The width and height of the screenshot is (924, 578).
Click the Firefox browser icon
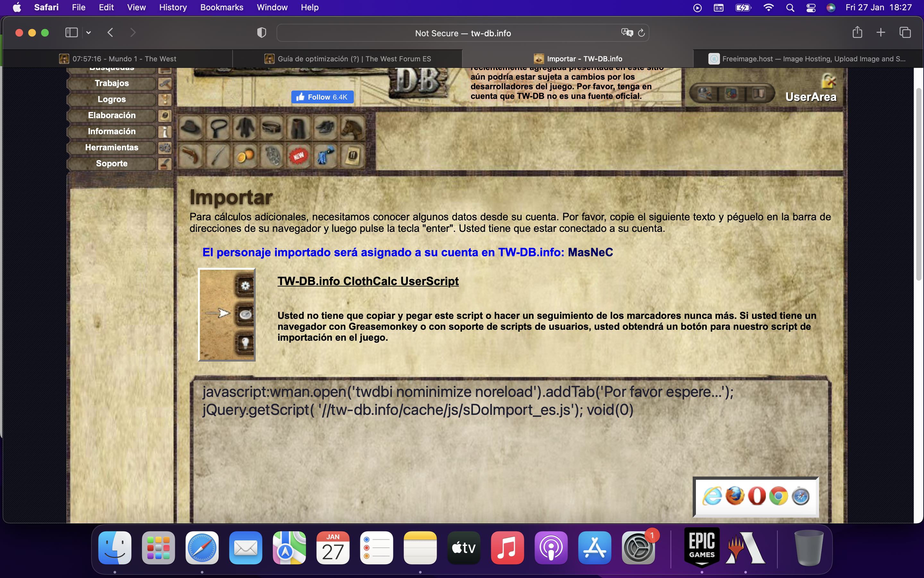735,496
